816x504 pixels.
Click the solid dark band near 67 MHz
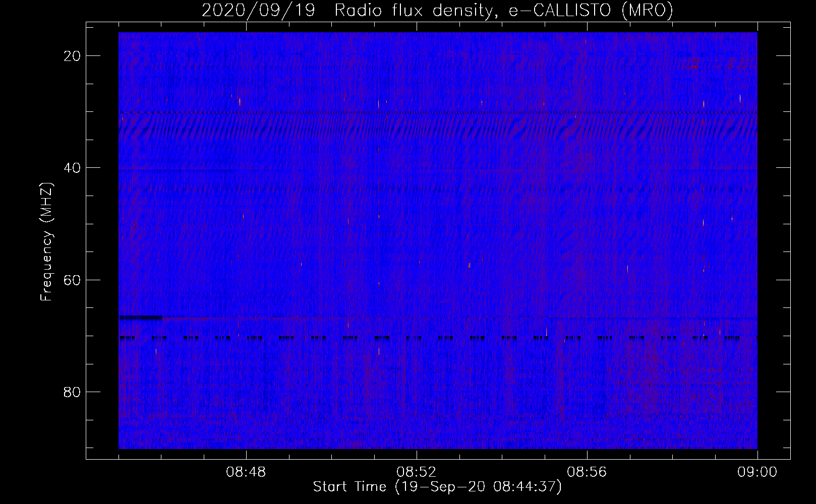[141, 318]
